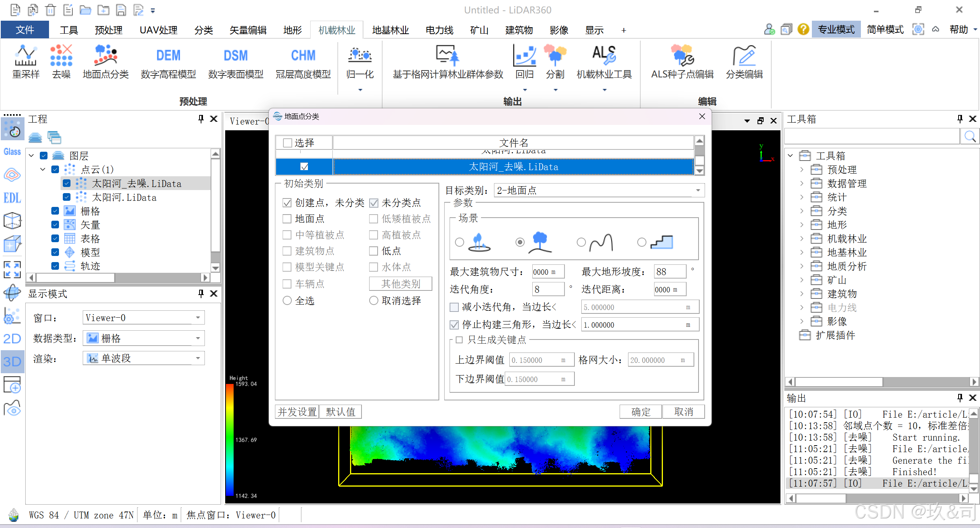Screen dimensions: 980x528
Task: Click the 默认值 button
Action: click(x=340, y=412)
